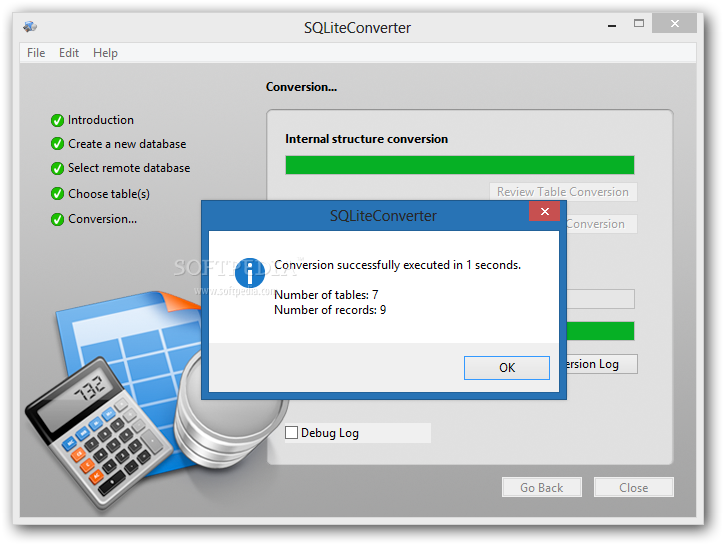Open the File menu

click(x=36, y=53)
